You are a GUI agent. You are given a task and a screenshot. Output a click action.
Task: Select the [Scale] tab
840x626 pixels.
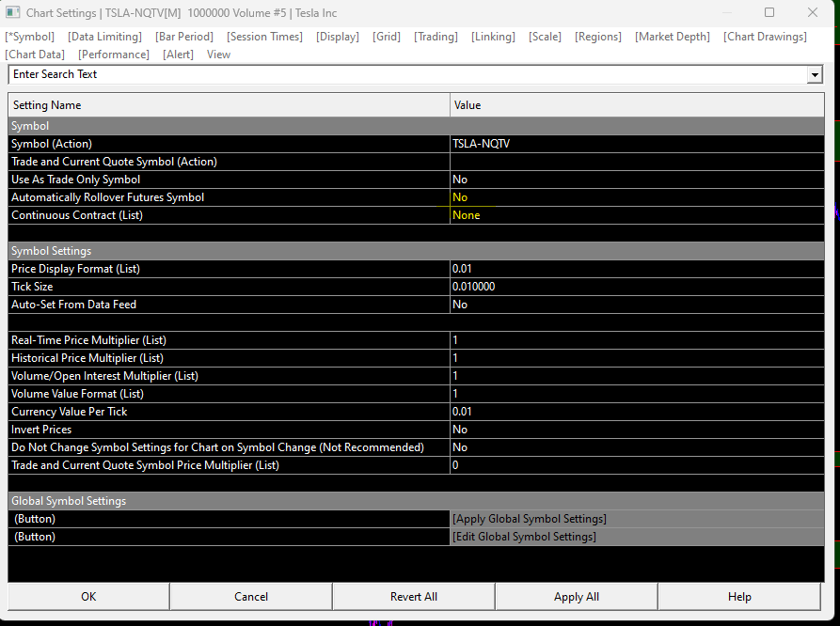pos(545,37)
